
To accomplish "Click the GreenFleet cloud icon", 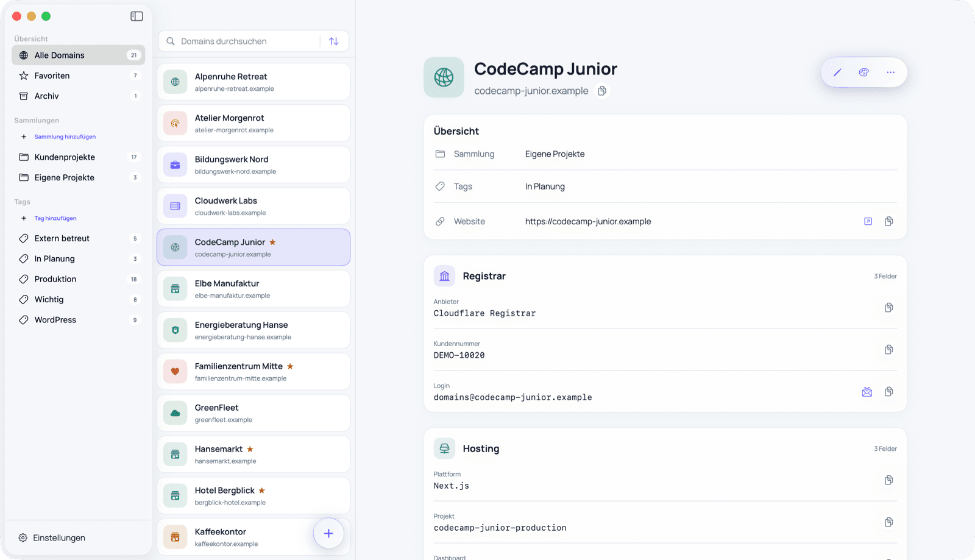I will point(175,413).
